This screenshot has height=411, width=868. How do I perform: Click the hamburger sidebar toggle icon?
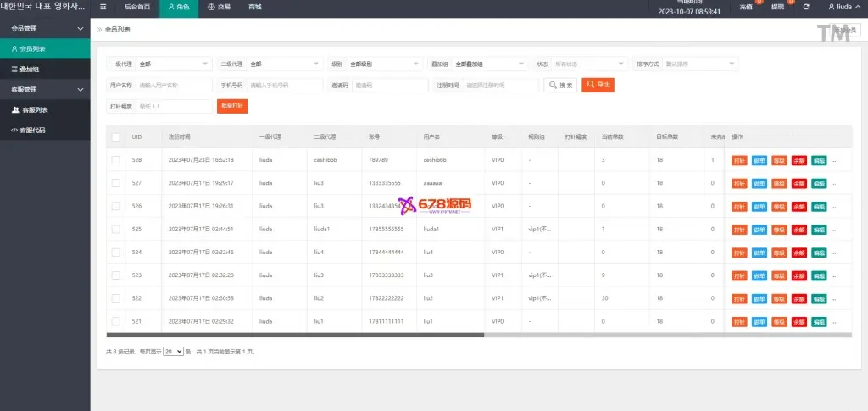pos(103,8)
